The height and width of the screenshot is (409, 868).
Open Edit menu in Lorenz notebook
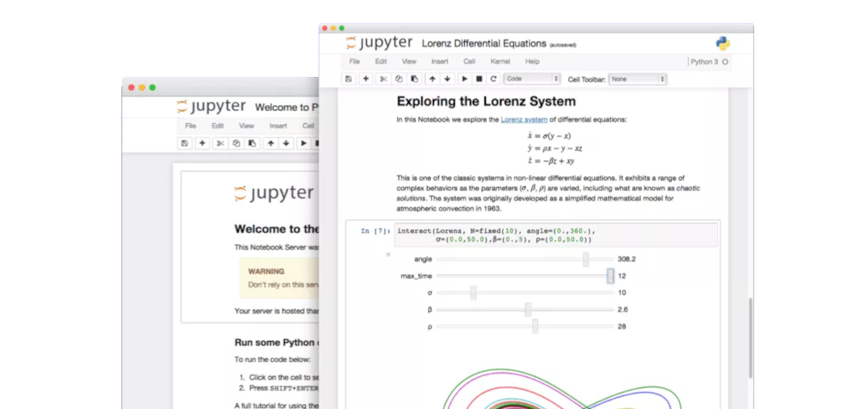point(381,62)
